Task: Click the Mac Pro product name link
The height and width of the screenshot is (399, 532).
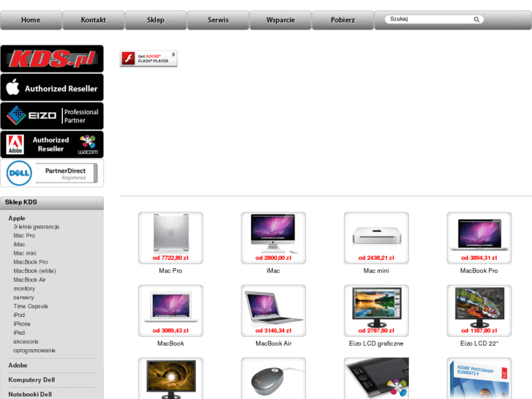Action: pos(171,271)
